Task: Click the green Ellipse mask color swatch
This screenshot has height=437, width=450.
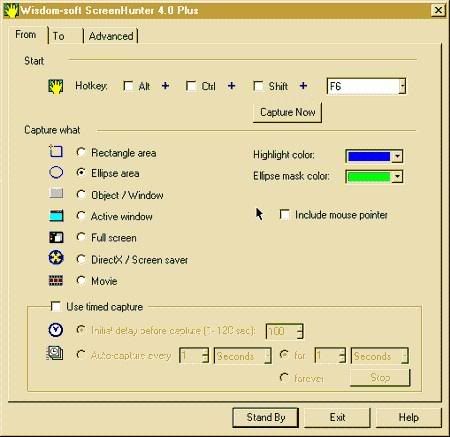Action: (369, 177)
